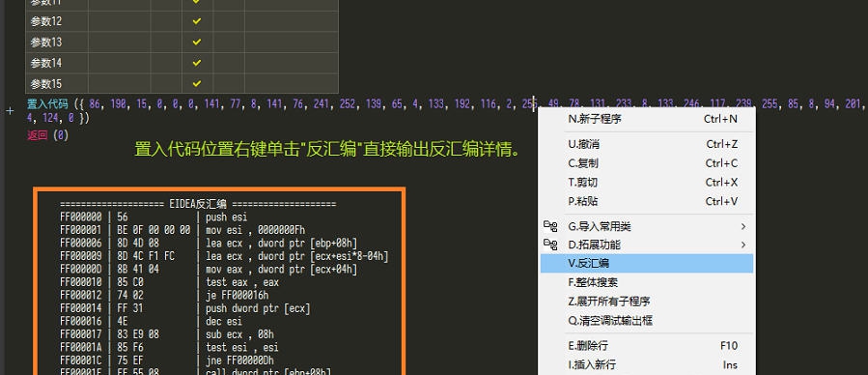Toggle the checkmark in row 参数13
Screen dimensions: 868x375
coord(197,43)
